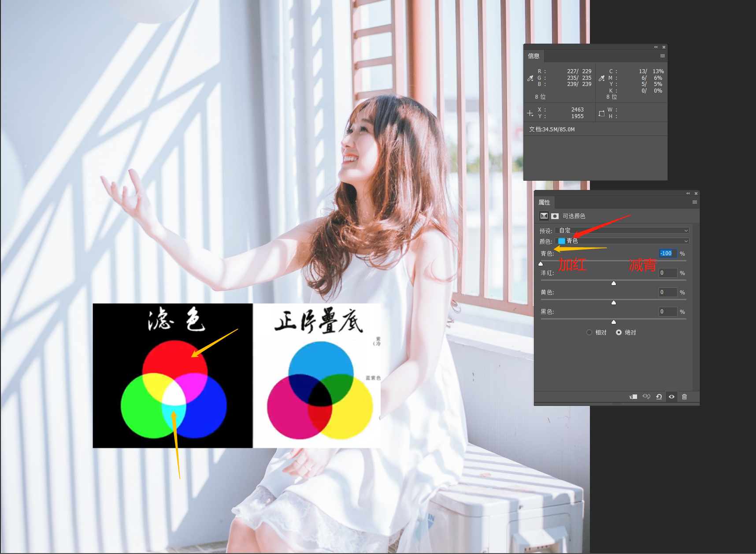Select the 相对 radio button
This screenshot has height=554, width=756.
[589, 332]
